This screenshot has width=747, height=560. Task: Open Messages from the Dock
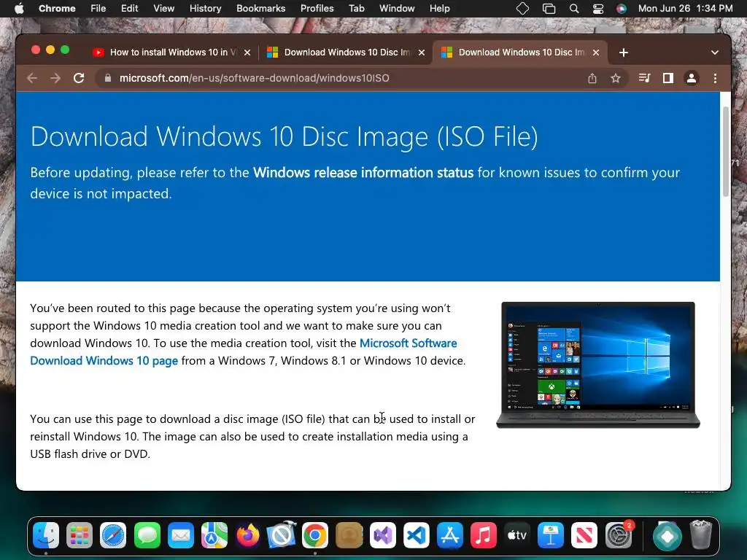pyautogui.click(x=147, y=535)
